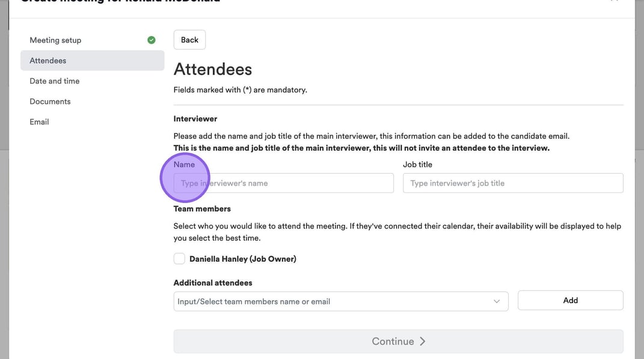Click the team members name or email combo box

334,301
